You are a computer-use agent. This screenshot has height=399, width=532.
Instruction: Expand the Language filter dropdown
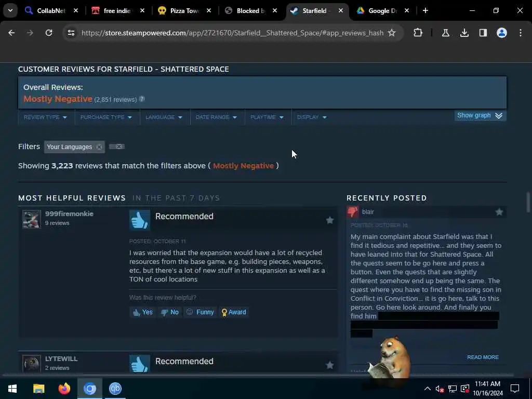(x=164, y=117)
